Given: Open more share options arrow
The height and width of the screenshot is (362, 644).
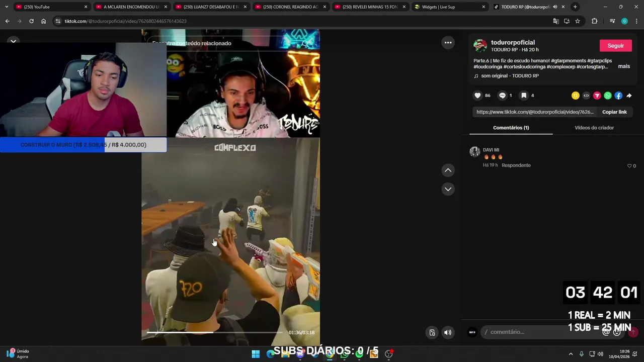Looking at the screenshot, I should 629,96.
